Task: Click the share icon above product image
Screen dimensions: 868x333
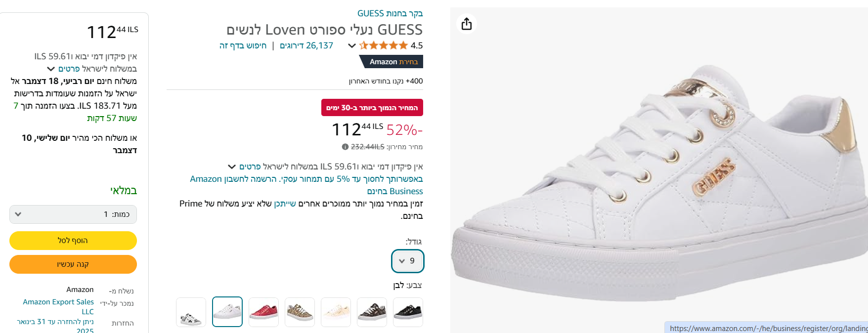Action: (467, 24)
